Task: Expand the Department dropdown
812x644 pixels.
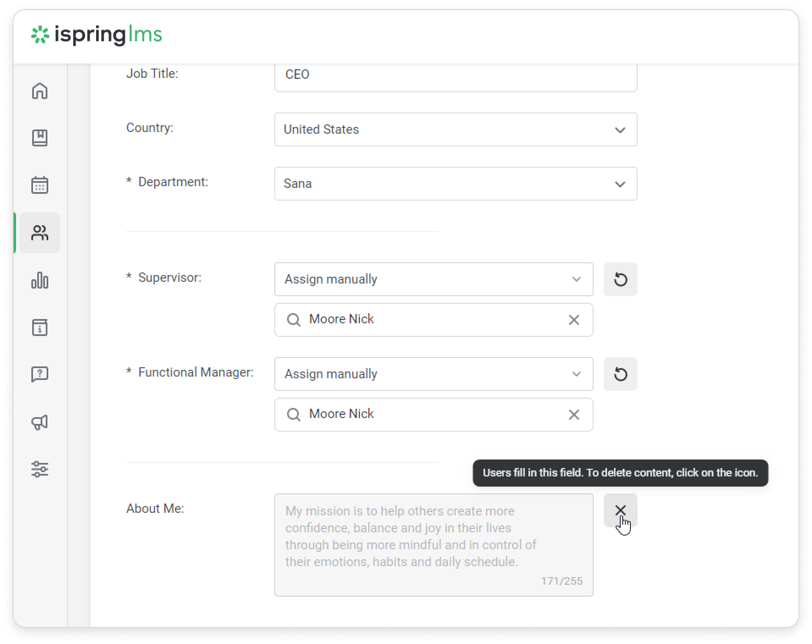Action: click(x=455, y=184)
